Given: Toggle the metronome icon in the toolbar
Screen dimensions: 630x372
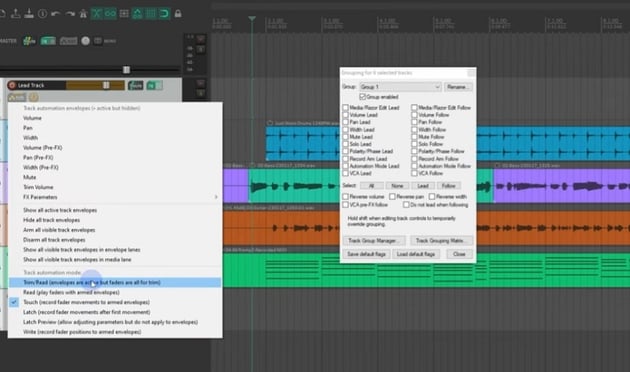Looking at the screenshot, I should 83,14.
